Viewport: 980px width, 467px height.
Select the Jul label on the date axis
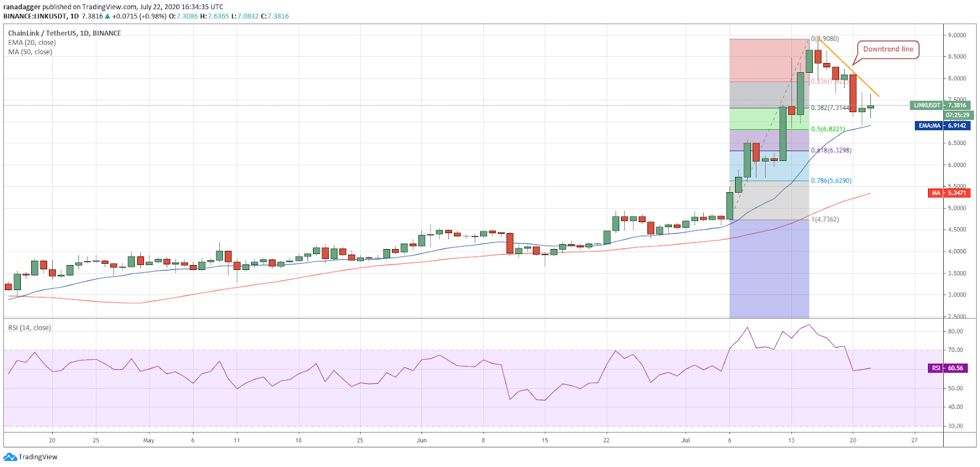click(685, 440)
